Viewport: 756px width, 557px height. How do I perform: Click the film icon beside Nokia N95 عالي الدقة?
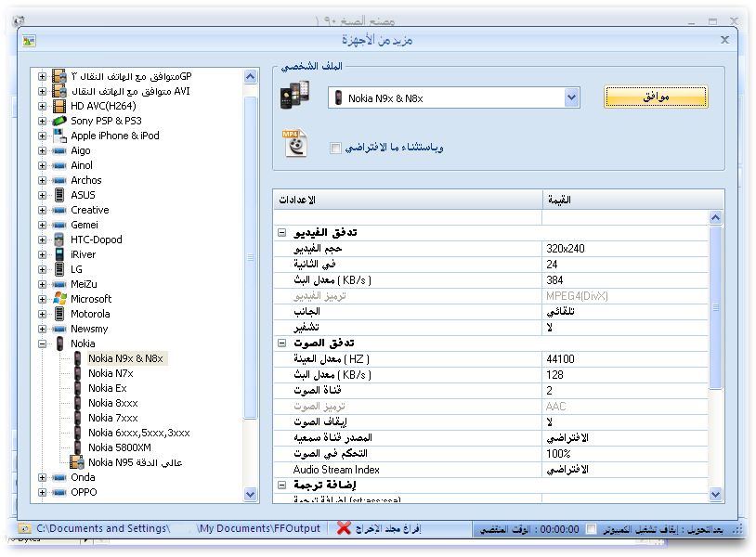77,462
